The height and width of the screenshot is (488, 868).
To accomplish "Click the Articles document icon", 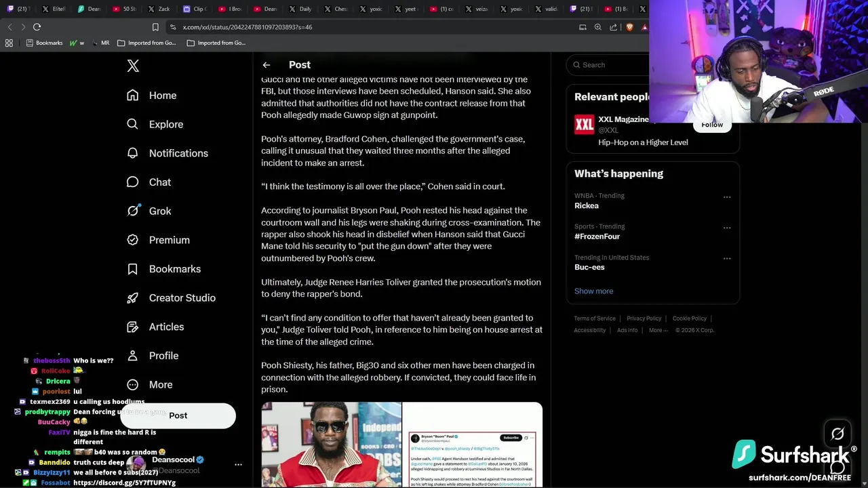I will point(133,327).
